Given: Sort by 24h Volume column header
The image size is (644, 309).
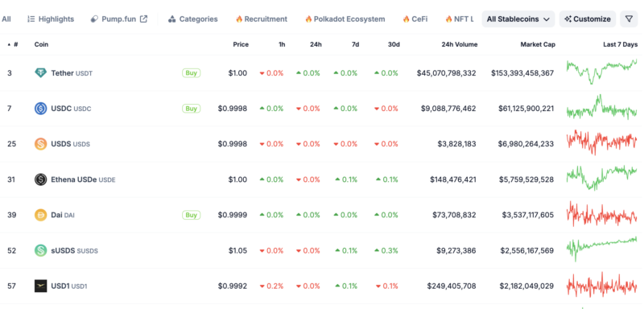Looking at the screenshot, I should (x=459, y=44).
